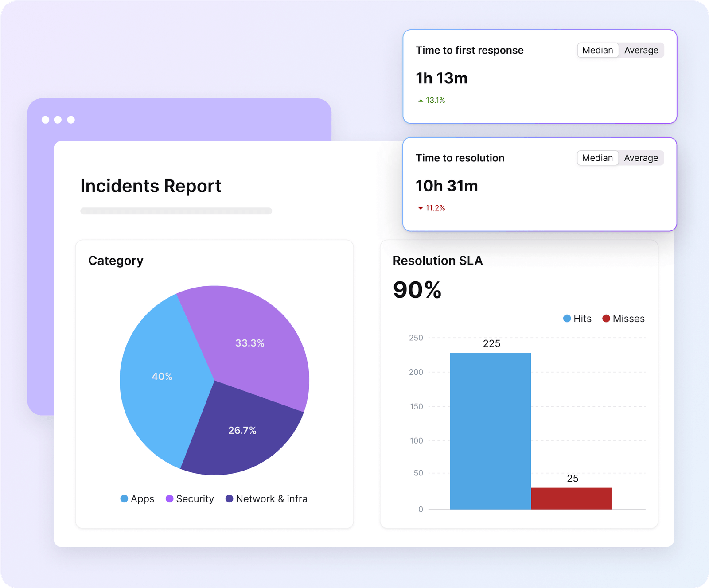The width and height of the screenshot is (709, 588).
Task: Open the Median tab on Time to first response
Action: 597,50
